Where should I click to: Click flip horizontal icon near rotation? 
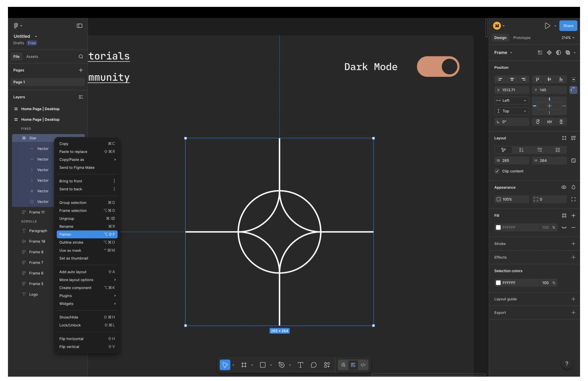(x=549, y=122)
